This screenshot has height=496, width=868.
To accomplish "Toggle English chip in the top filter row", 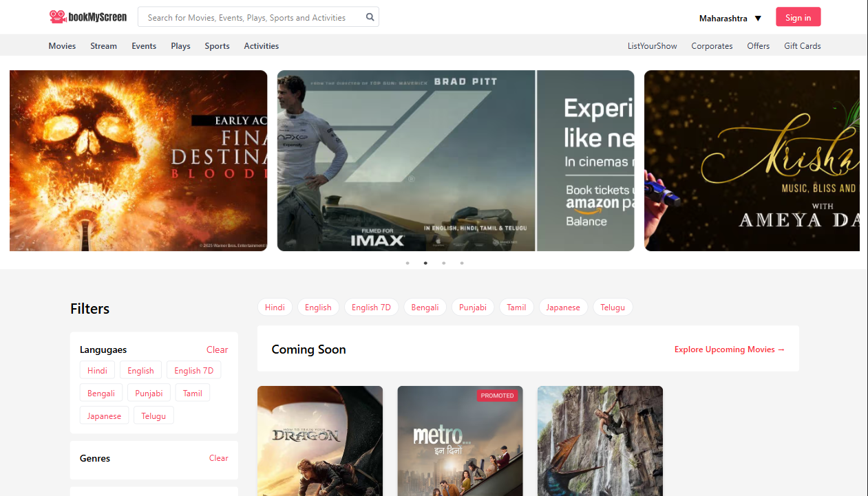I will coord(318,308).
